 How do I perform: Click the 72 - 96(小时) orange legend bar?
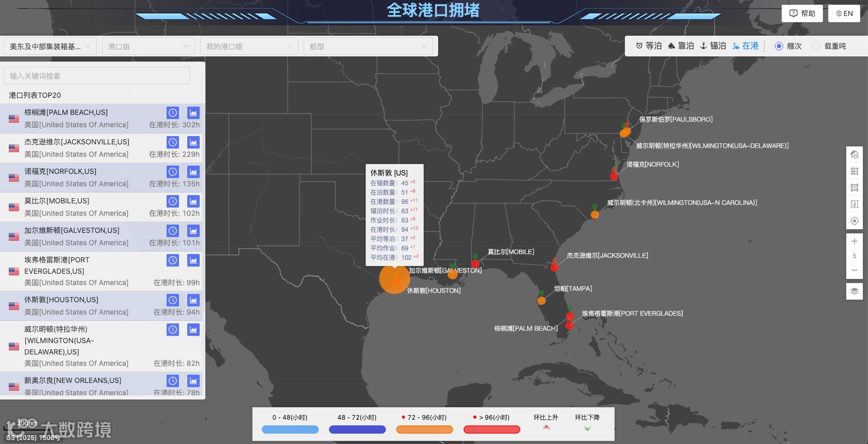(425, 430)
